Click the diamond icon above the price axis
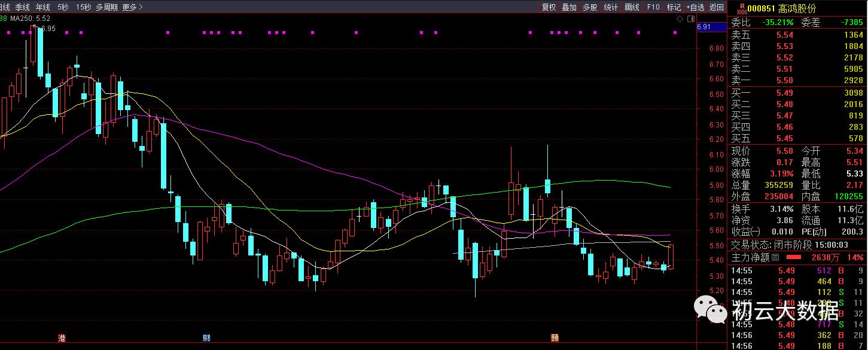Viewport: 868px width, 350px height. click(x=680, y=19)
